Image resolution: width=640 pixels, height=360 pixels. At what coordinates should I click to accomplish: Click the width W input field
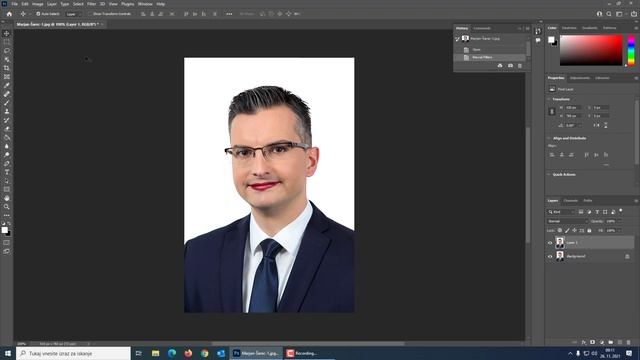573,107
